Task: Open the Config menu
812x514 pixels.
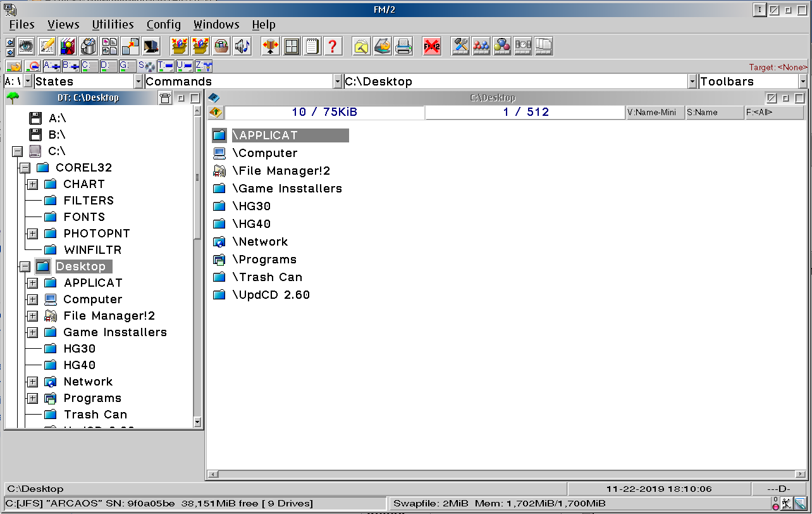Action: pyautogui.click(x=163, y=25)
